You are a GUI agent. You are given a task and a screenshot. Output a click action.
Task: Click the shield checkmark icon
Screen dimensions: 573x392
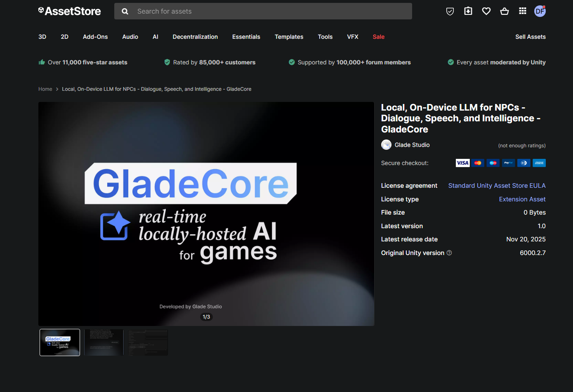(x=450, y=11)
